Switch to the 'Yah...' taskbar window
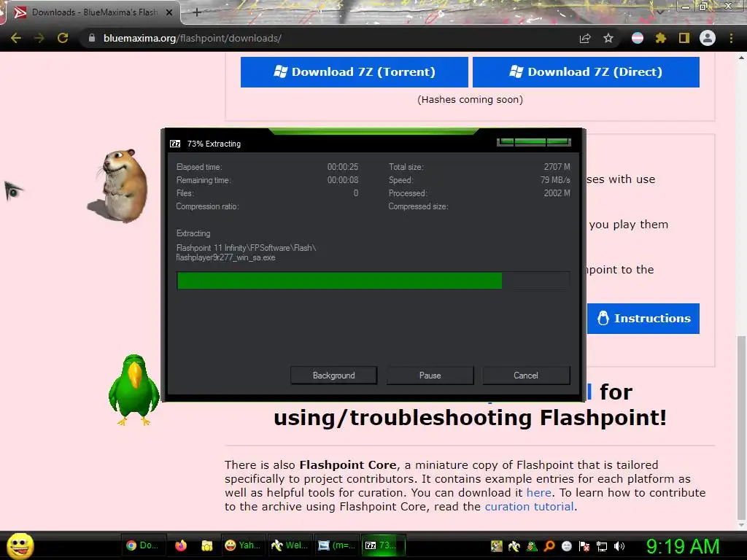 [242, 545]
